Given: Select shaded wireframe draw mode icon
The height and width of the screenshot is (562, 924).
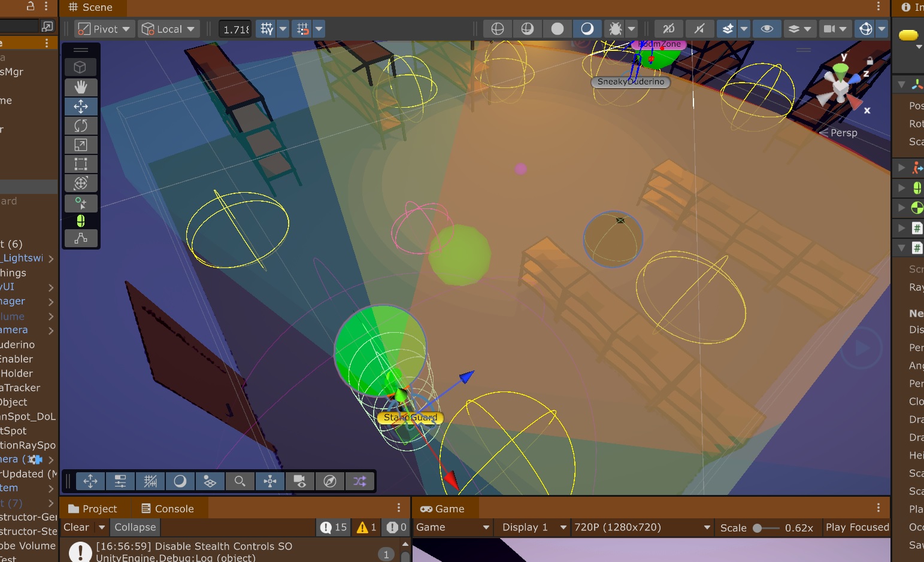Looking at the screenshot, I should click(x=528, y=29).
